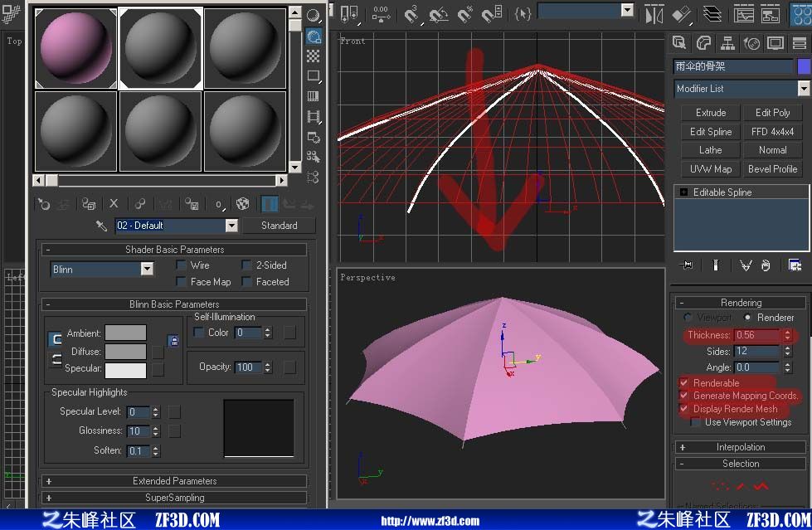Expand Editable Spline plus sign in stack
The width and height of the screenshot is (812, 530).
point(683,192)
